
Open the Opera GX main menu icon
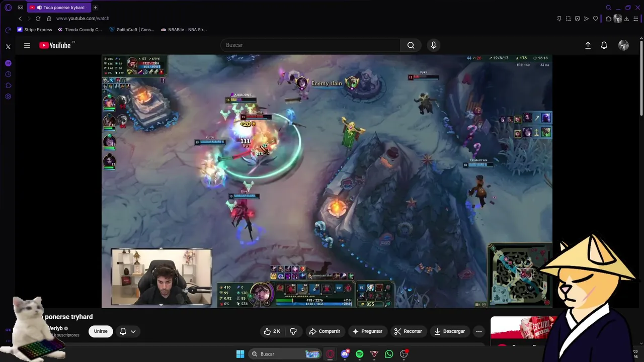8,8
